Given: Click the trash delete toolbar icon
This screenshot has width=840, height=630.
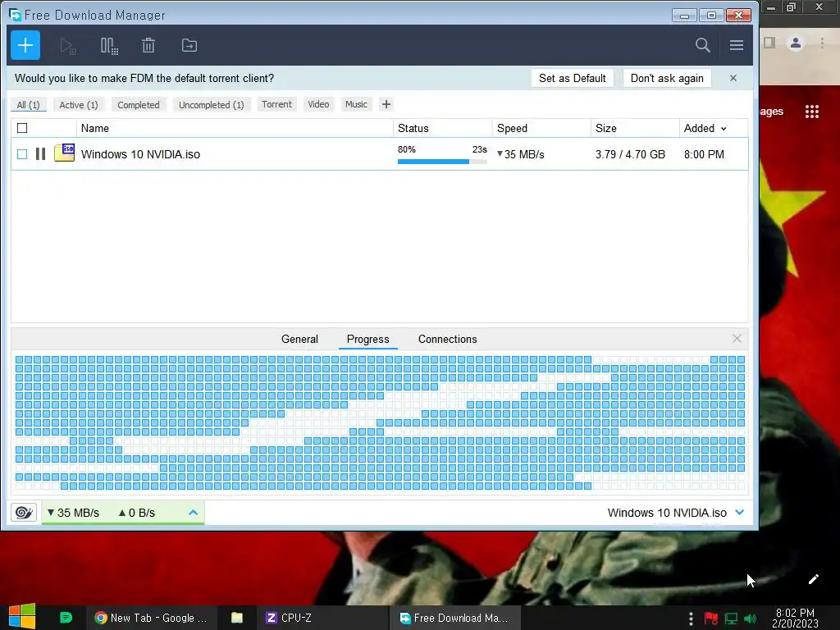Looking at the screenshot, I should coord(148,46).
